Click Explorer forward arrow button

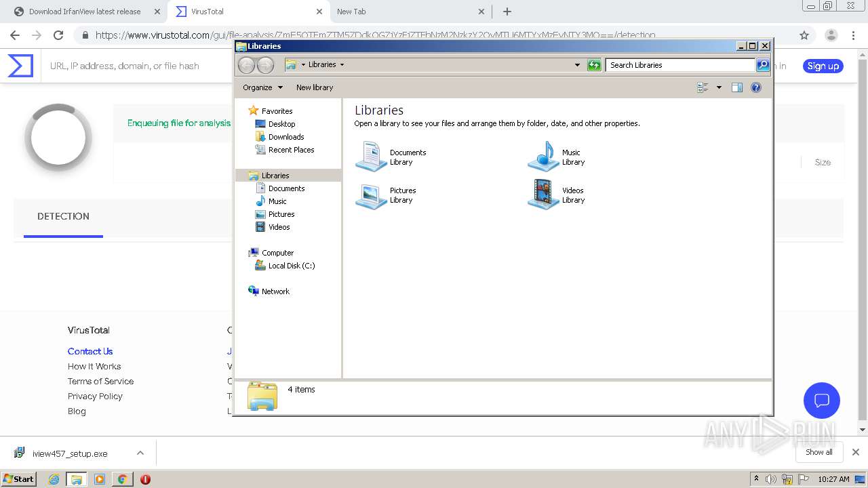coord(266,65)
